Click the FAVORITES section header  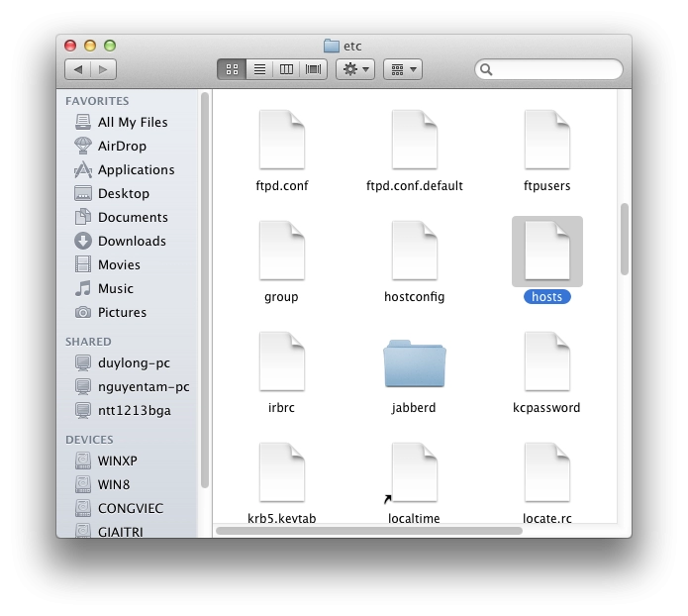pyautogui.click(x=97, y=101)
